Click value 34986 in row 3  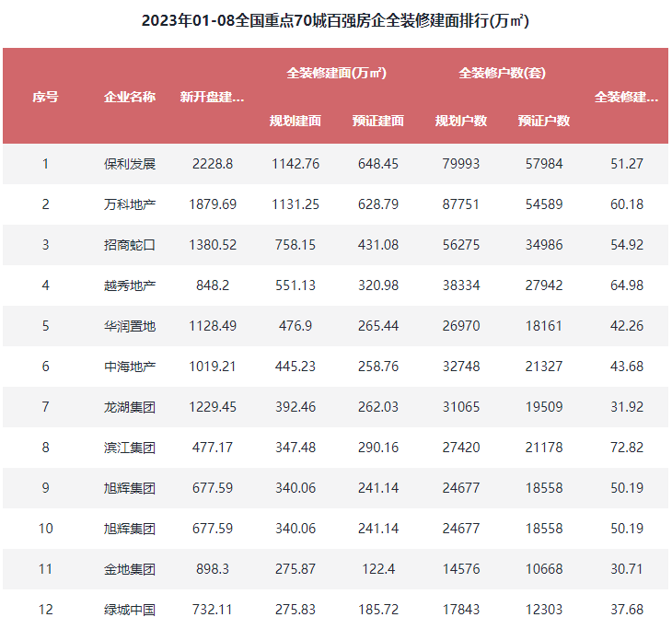(x=544, y=245)
